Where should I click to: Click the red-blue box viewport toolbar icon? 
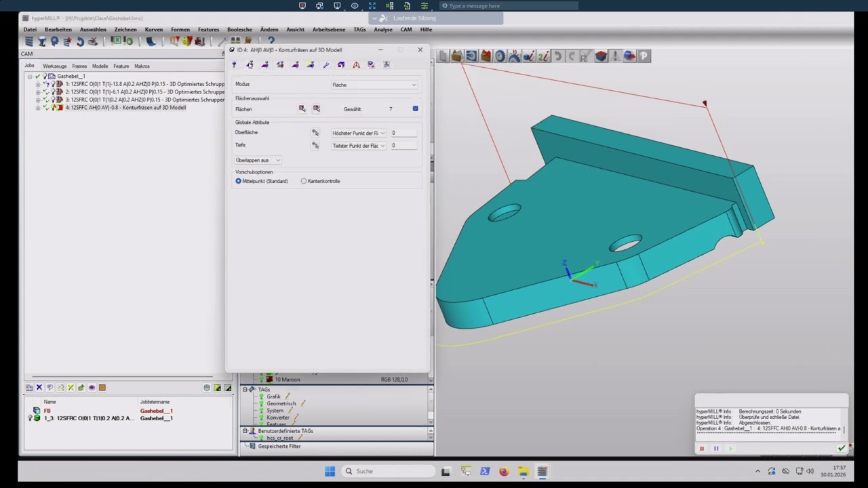pyautogui.click(x=601, y=56)
